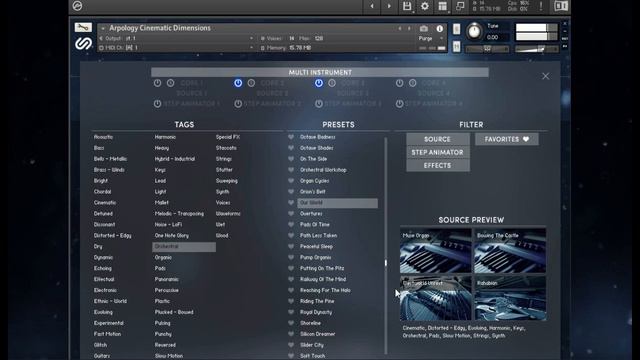Click the instrument volume slider

click(x=536, y=49)
